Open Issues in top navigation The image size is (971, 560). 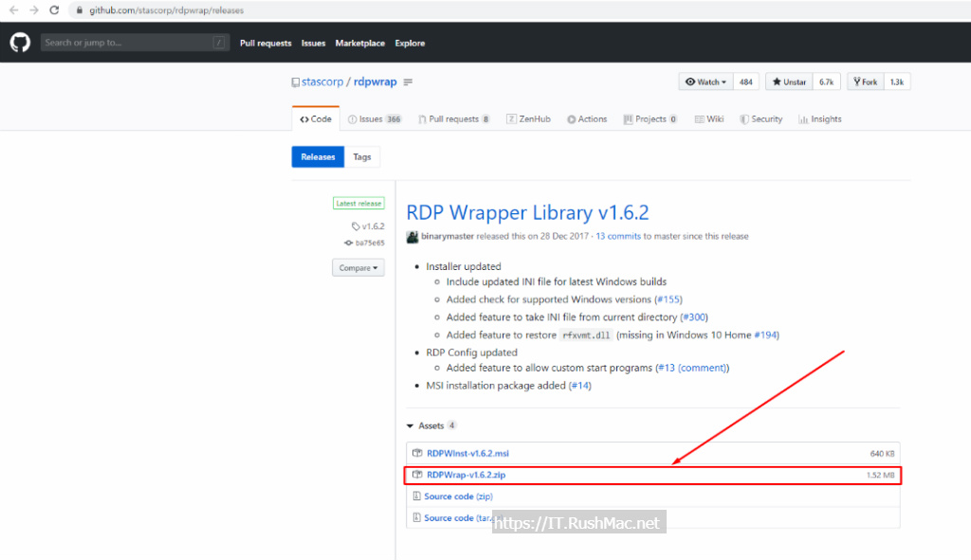point(313,44)
